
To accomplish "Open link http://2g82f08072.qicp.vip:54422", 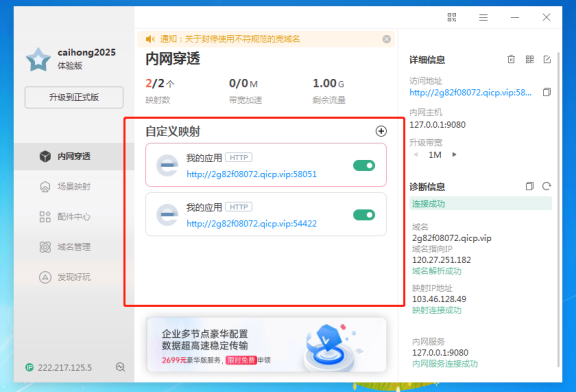I will pyautogui.click(x=251, y=223).
